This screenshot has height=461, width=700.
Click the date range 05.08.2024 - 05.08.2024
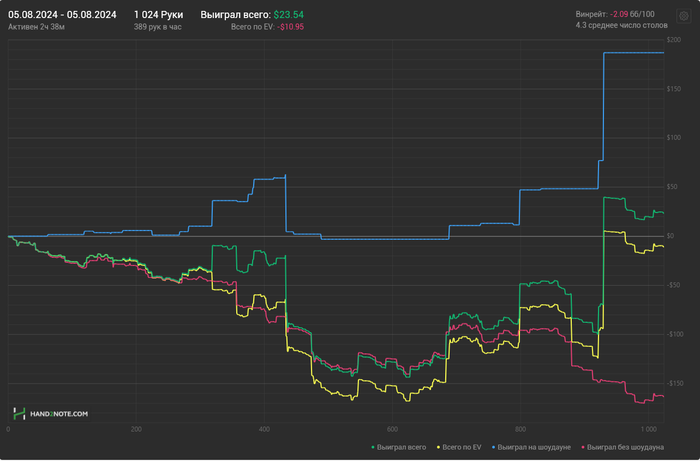62,15
